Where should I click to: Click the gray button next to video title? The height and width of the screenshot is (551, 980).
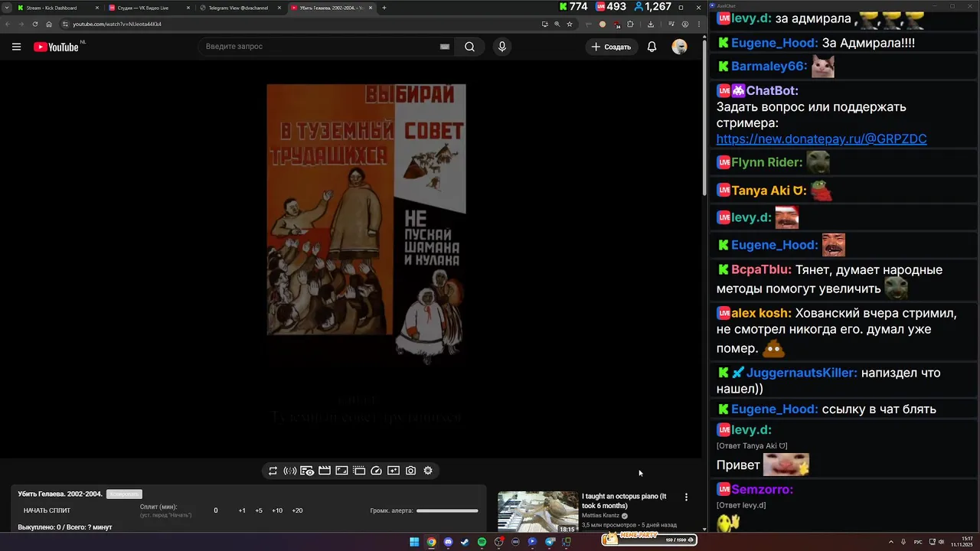pyautogui.click(x=124, y=494)
